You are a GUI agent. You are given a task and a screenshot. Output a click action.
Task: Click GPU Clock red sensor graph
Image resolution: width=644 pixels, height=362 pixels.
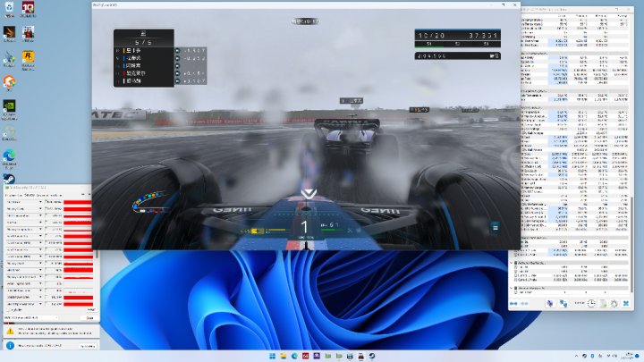(78, 202)
